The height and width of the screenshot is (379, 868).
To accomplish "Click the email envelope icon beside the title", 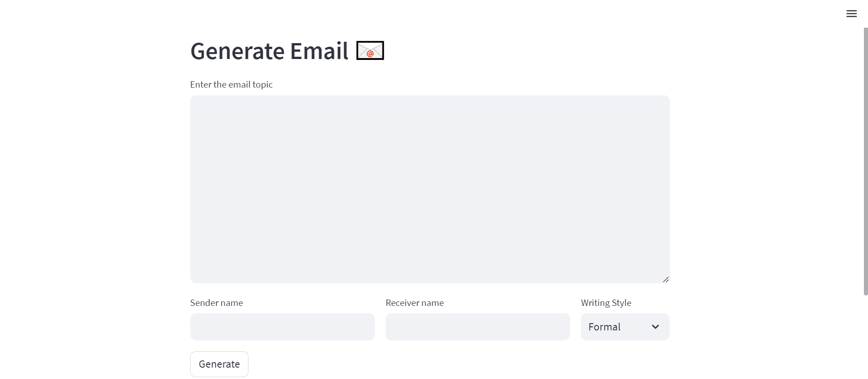I will [369, 50].
